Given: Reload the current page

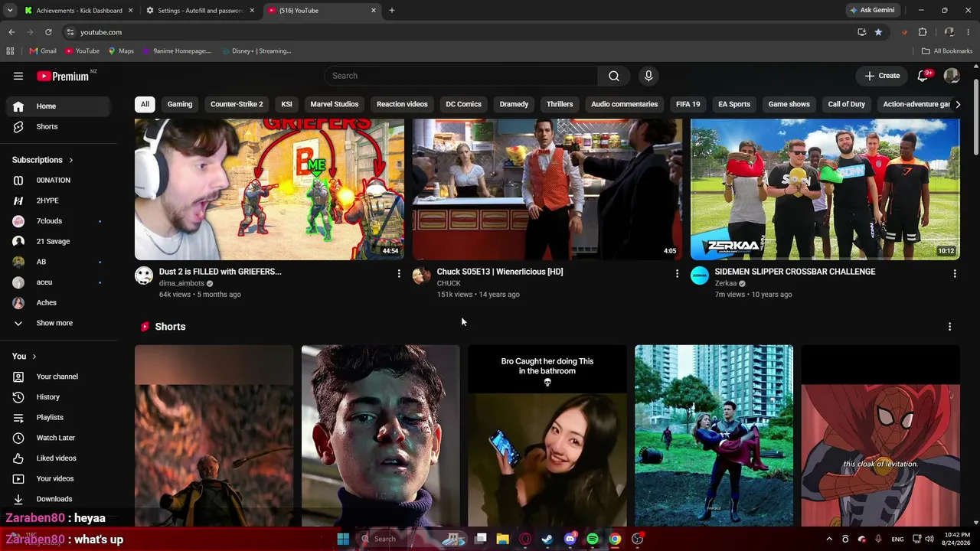Looking at the screenshot, I should click(x=48, y=32).
